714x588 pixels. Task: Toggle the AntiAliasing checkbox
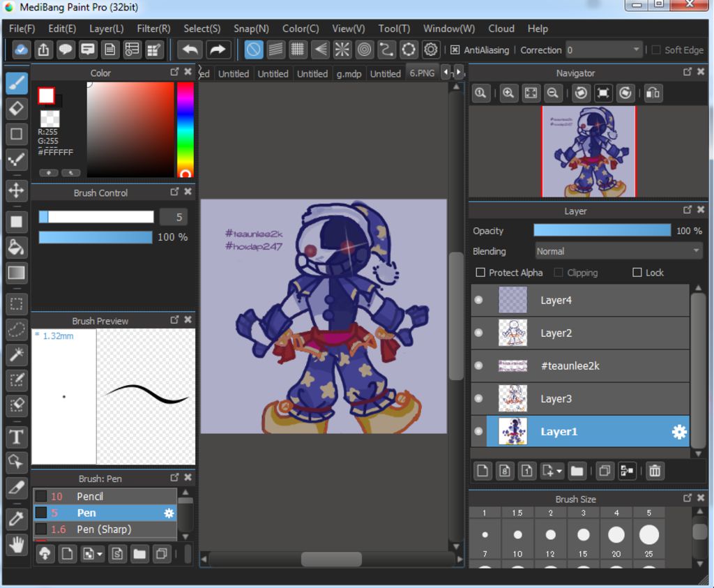455,50
